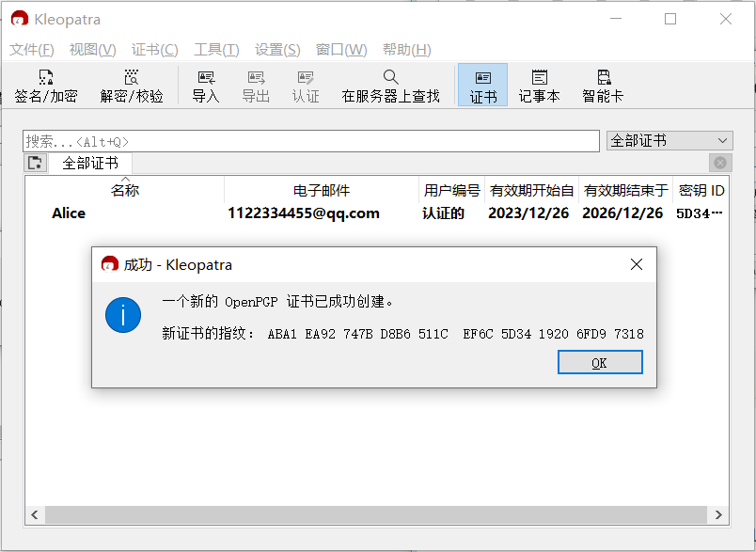This screenshot has width=756, height=552.
Task: Open the 证书(C) menu
Action: 155,50
